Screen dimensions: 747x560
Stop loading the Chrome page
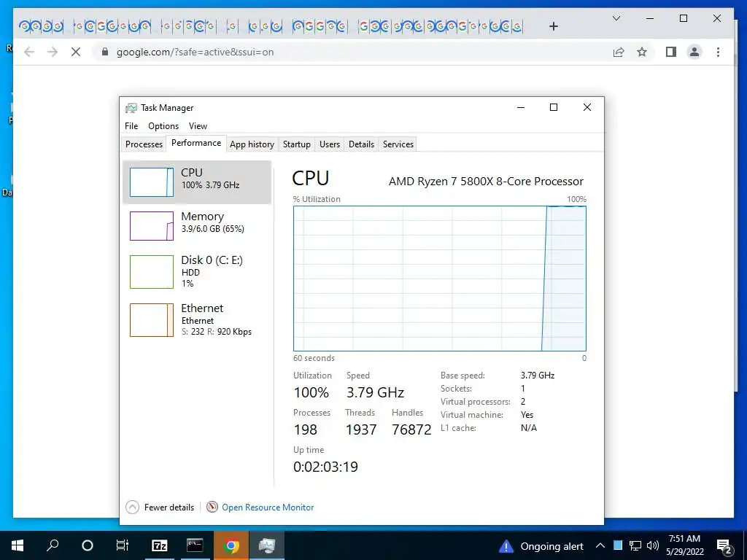tap(76, 52)
